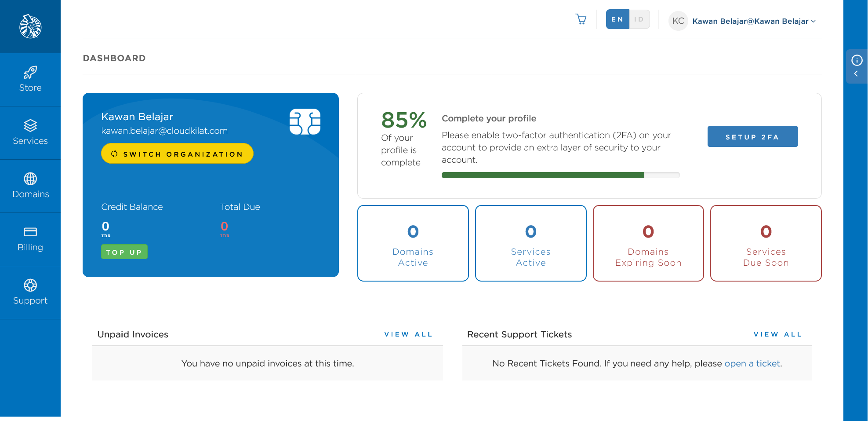This screenshot has height=421, width=868.
Task: Click the KC user avatar
Action: [678, 21]
